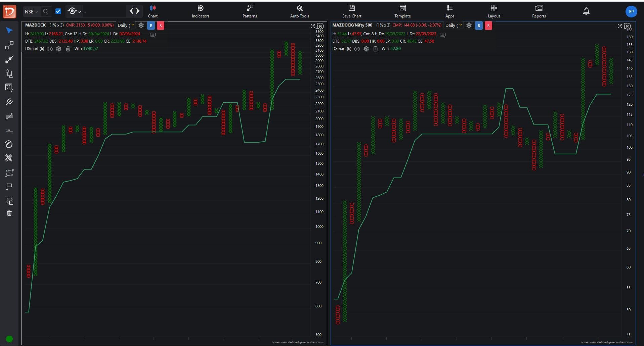
Task: Pick the pitchfork tool
Action: (x=9, y=102)
